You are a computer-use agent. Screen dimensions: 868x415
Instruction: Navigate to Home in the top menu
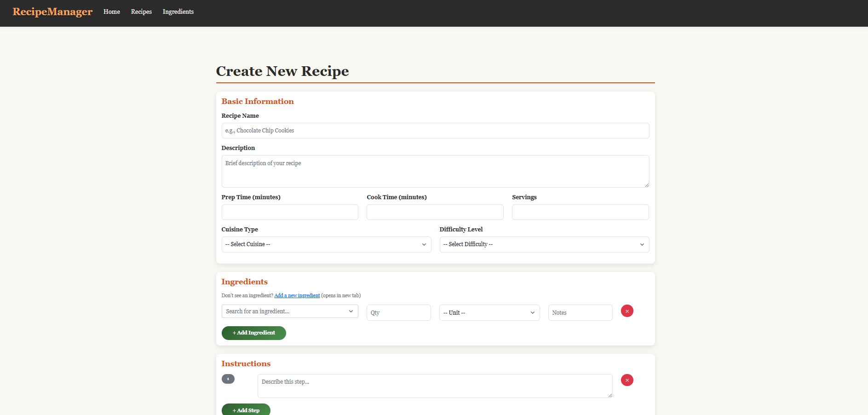(111, 12)
